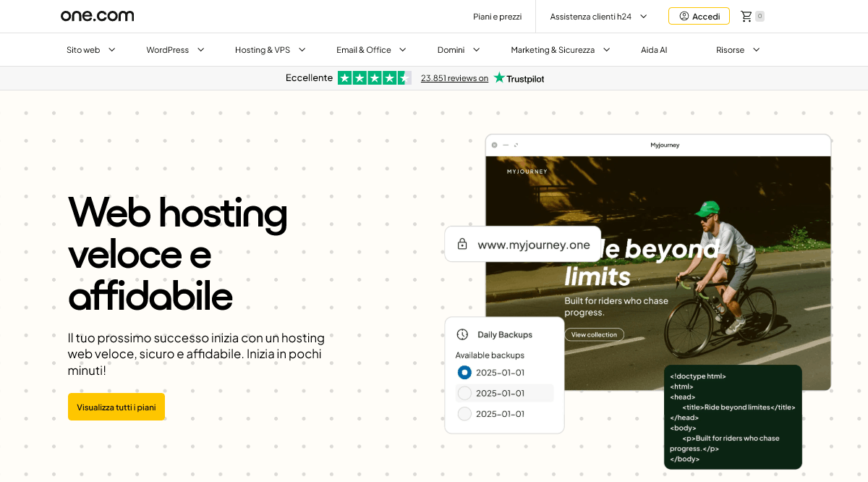Expand the Assistenza clienti h24 dropdown
The height and width of the screenshot is (482, 868).
click(x=598, y=15)
